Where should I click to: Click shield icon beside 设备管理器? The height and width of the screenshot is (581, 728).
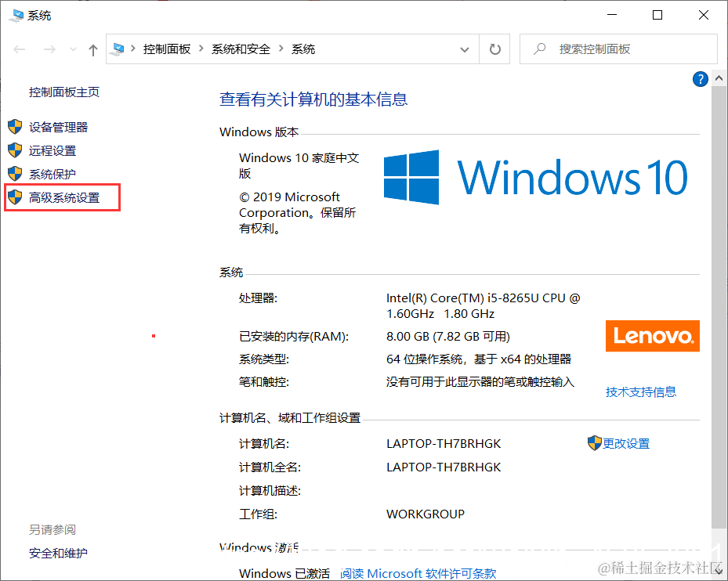pos(15,127)
